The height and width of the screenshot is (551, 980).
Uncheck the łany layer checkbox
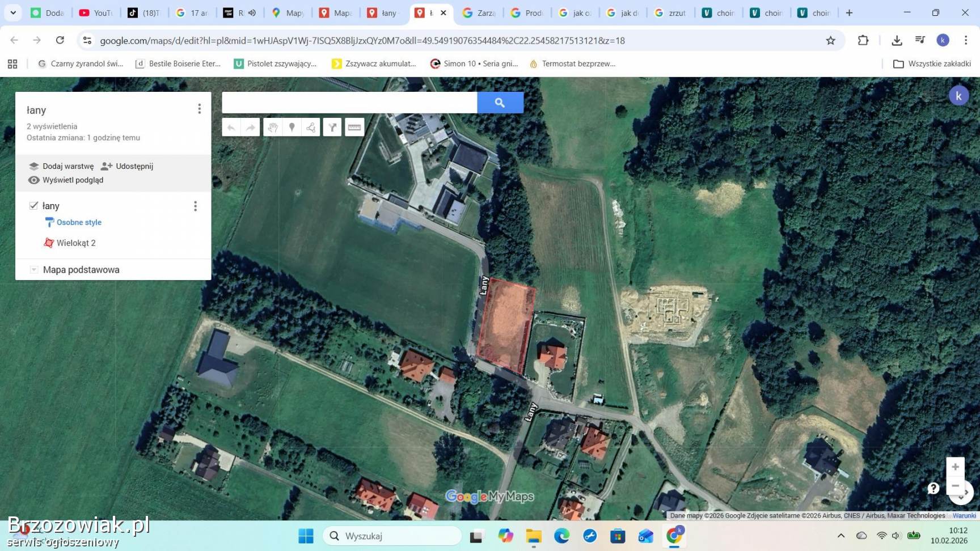click(x=33, y=206)
